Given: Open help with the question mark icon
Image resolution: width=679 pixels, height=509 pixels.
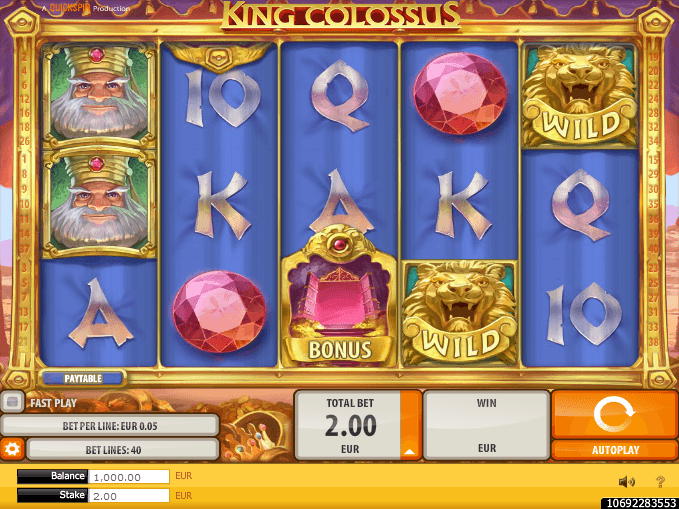Looking at the screenshot, I should tap(660, 481).
